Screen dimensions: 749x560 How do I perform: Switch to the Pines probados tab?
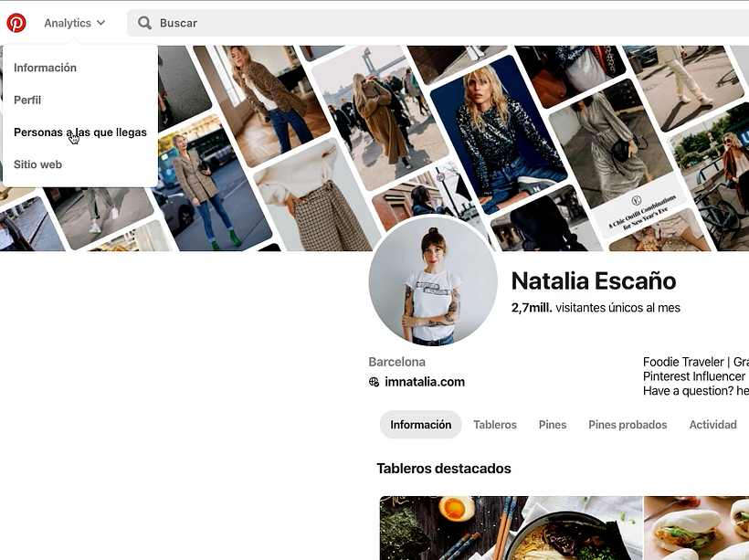[628, 425]
